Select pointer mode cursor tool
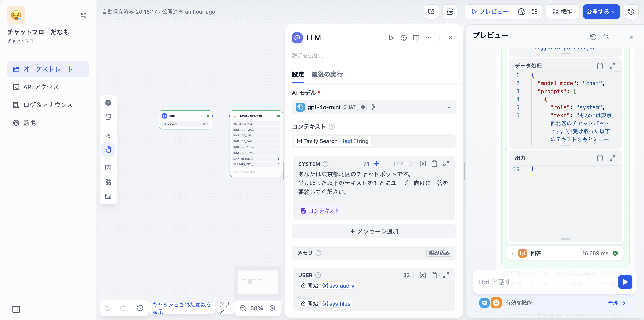Viewport: 644px width, 320px height. pyautogui.click(x=108, y=135)
